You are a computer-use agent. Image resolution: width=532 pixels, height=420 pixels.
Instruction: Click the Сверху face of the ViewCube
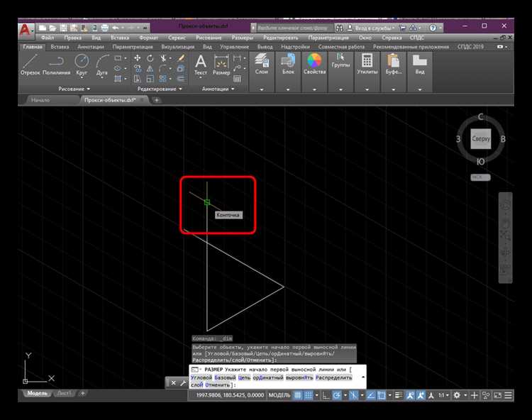(x=481, y=139)
